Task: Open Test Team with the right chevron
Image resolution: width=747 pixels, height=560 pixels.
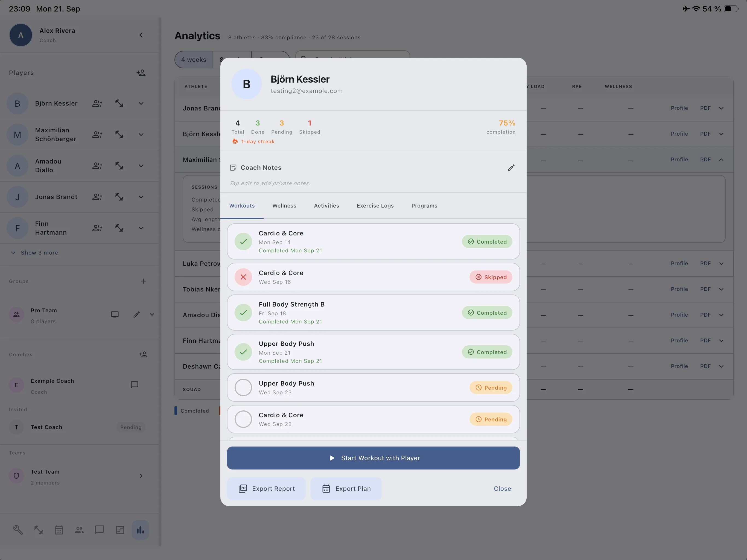Action: click(x=141, y=476)
